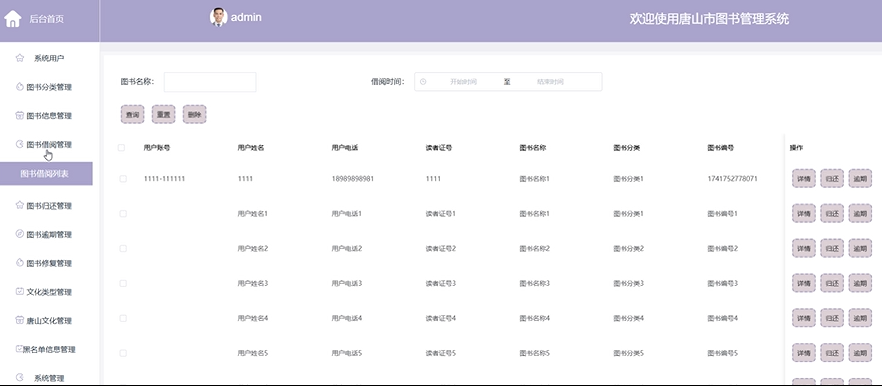Click book number 1741752778071 cell

click(732, 179)
